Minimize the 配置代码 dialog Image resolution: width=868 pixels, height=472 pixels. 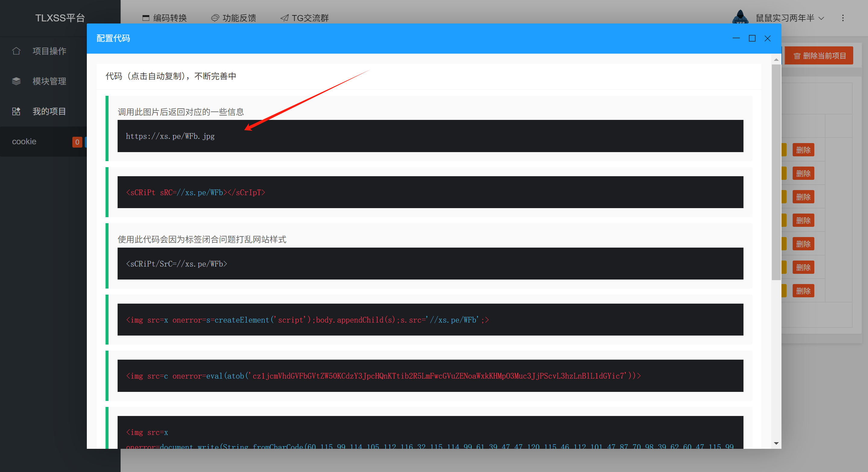point(736,38)
